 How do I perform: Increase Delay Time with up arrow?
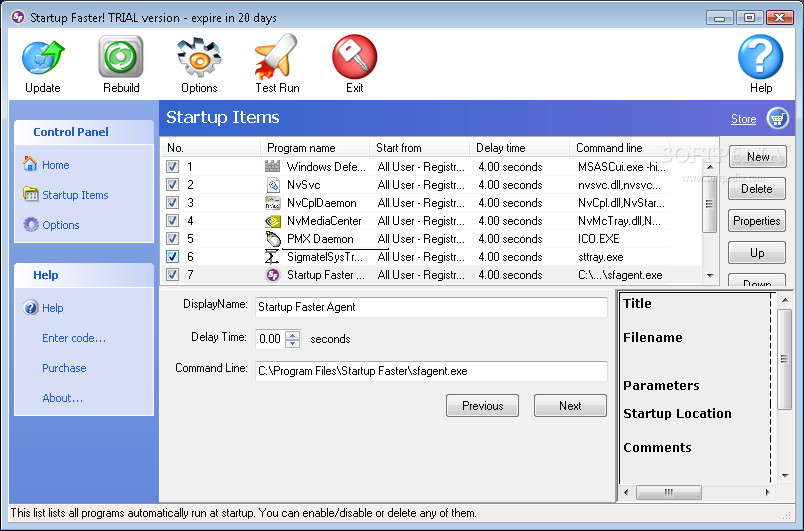point(293,335)
